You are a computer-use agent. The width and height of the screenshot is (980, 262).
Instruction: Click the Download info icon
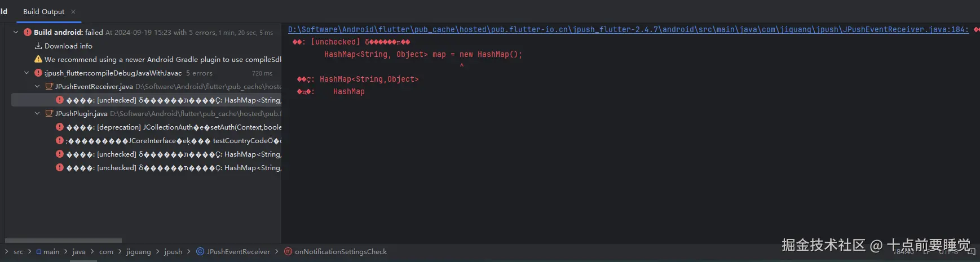tap(38, 46)
